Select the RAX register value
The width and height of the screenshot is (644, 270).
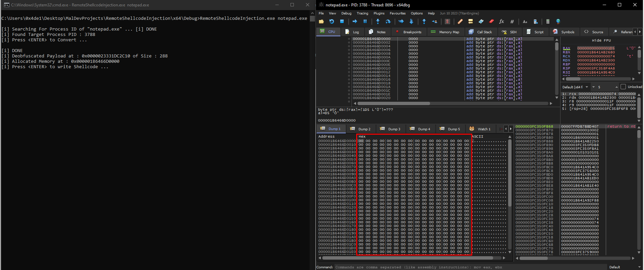[x=596, y=48]
